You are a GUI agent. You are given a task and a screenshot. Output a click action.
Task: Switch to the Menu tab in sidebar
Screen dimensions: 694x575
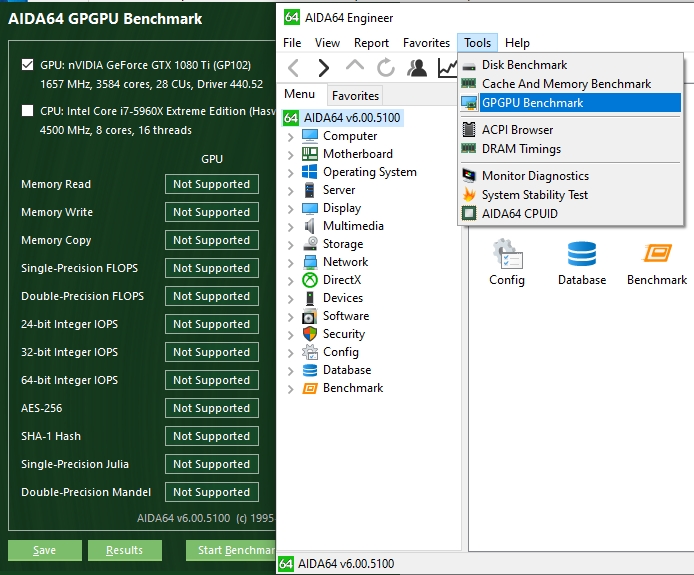click(x=300, y=94)
